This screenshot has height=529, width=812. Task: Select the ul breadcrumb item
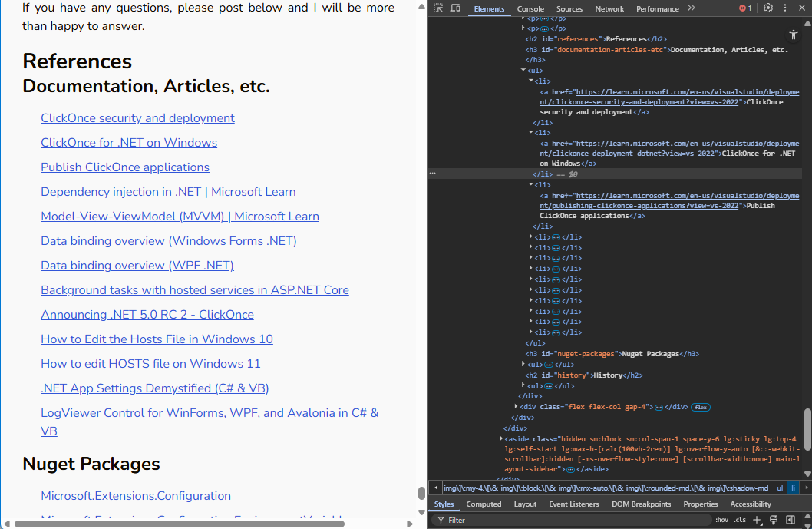pos(780,488)
